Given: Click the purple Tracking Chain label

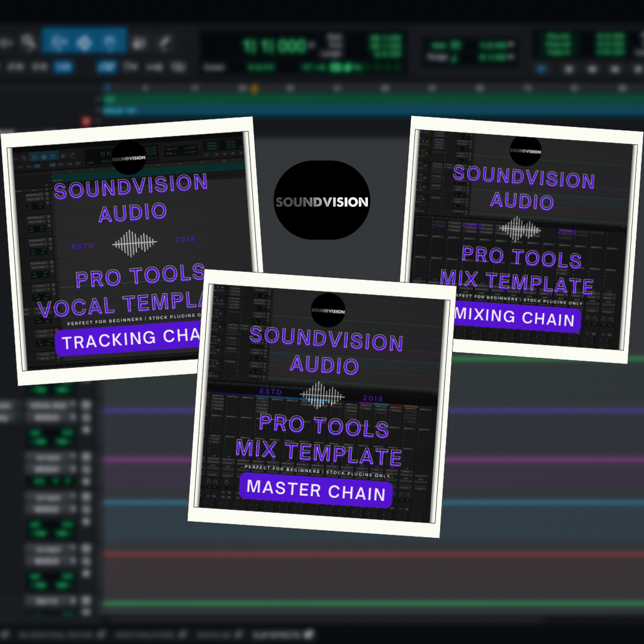Looking at the screenshot, I should click(x=129, y=340).
